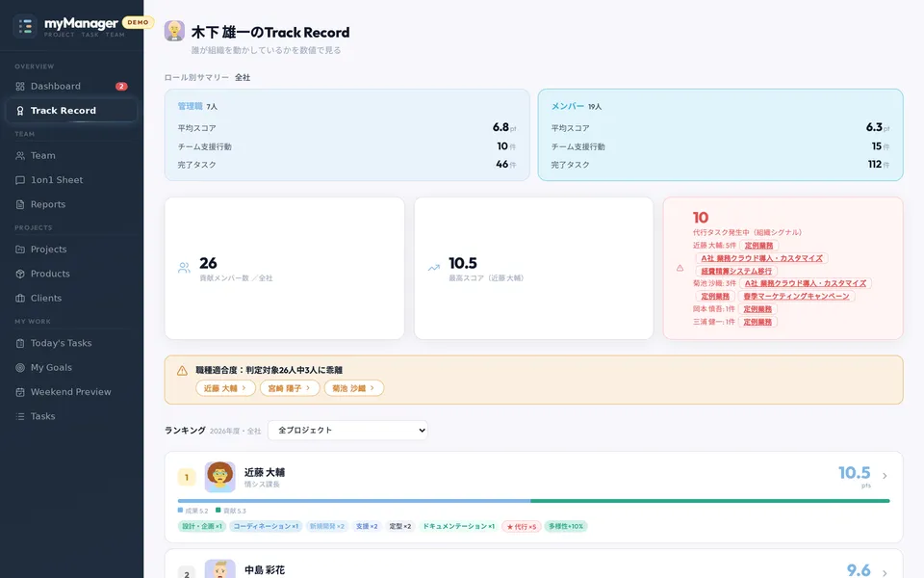Screen dimensions: 924x578
Task: Click 近藤 大輔 name in ranking
Action: coord(265,472)
